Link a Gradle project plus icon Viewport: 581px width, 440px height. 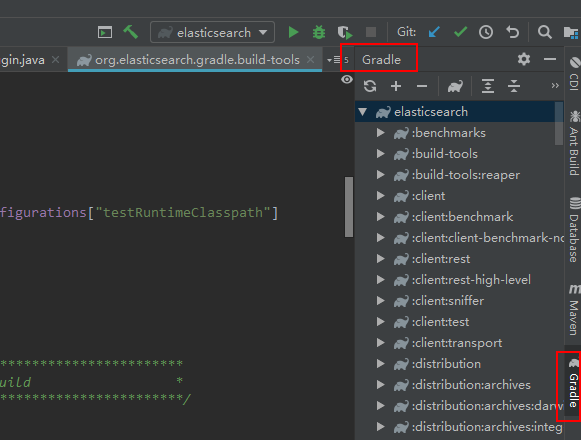396,86
